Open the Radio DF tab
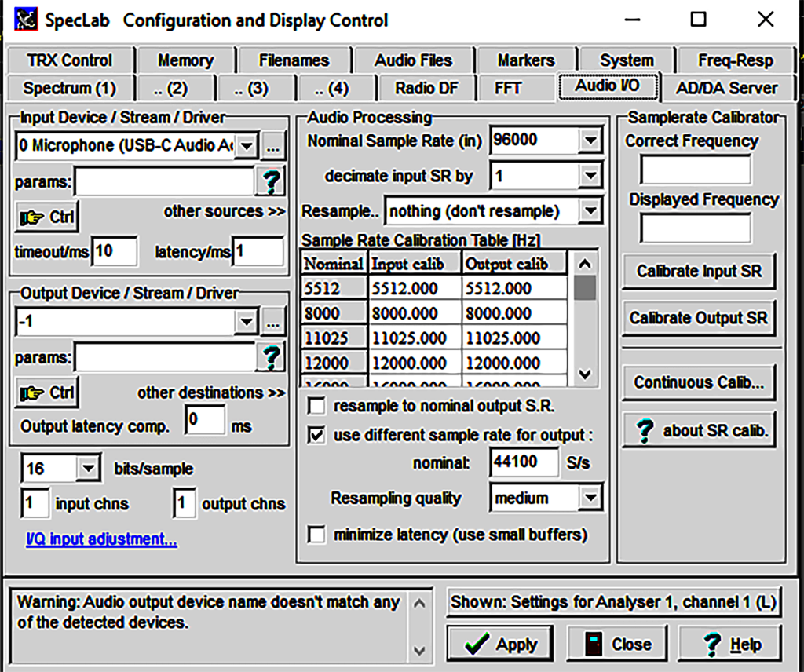This screenshot has width=804, height=672. coord(426,88)
